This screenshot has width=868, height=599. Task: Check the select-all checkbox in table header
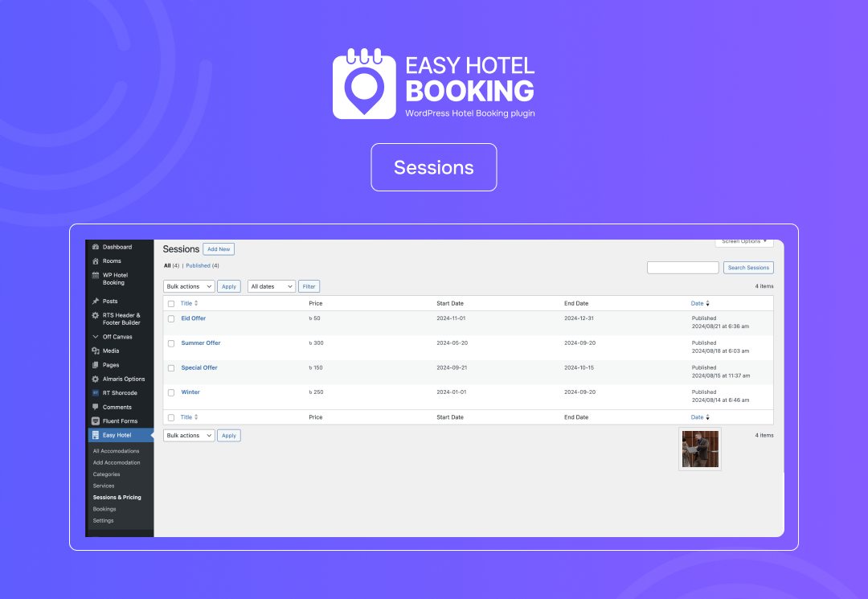[171, 304]
